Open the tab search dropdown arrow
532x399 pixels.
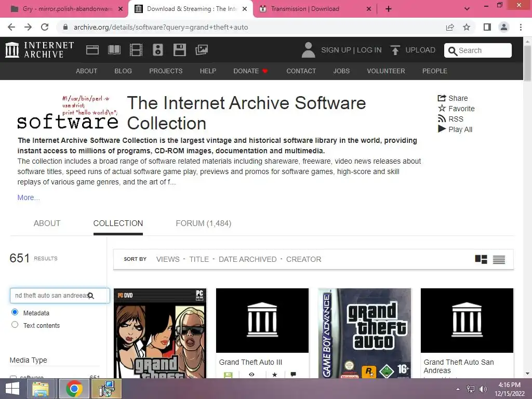467,9
